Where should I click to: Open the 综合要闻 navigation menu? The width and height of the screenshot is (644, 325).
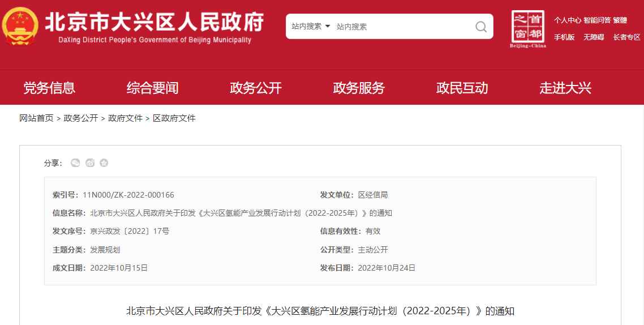pyautogui.click(x=152, y=88)
